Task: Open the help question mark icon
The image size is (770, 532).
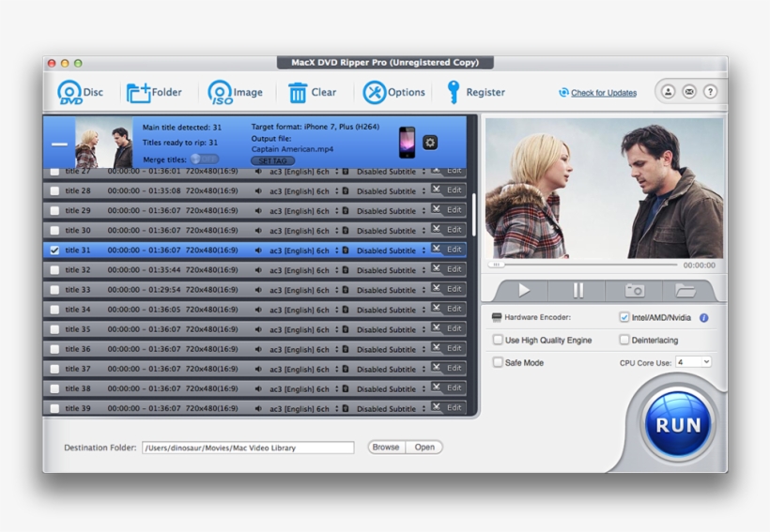Action: (710, 92)
